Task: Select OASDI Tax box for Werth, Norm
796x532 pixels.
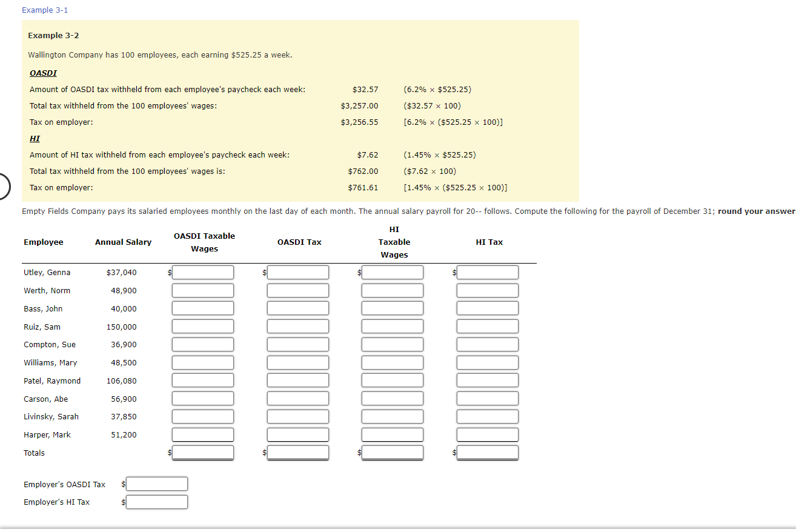Action: click(298, 291)
